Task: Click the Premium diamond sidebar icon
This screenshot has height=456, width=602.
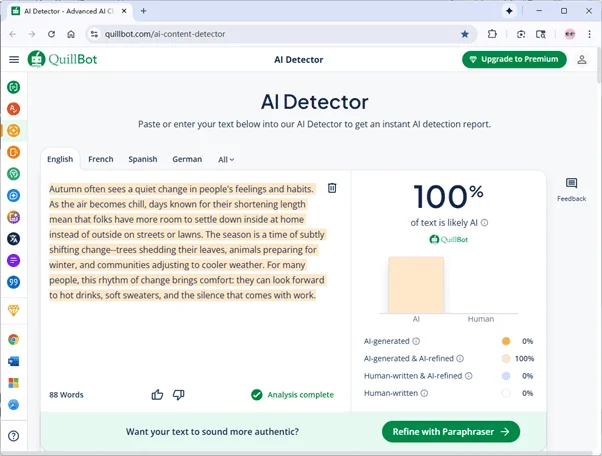Action: pyautogui.click(x=13, y=311)
